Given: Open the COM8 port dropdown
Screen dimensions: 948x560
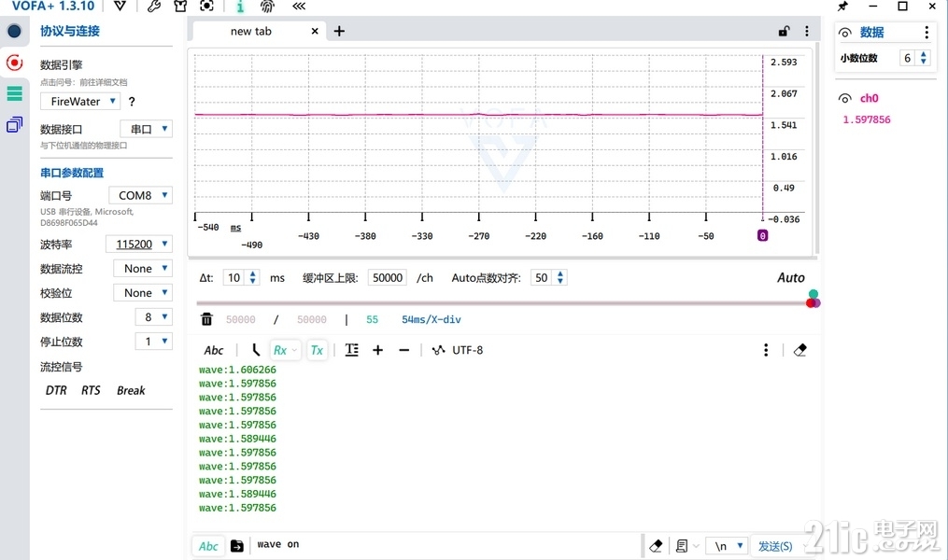Looking at the screenshot, I should [140, 196].
